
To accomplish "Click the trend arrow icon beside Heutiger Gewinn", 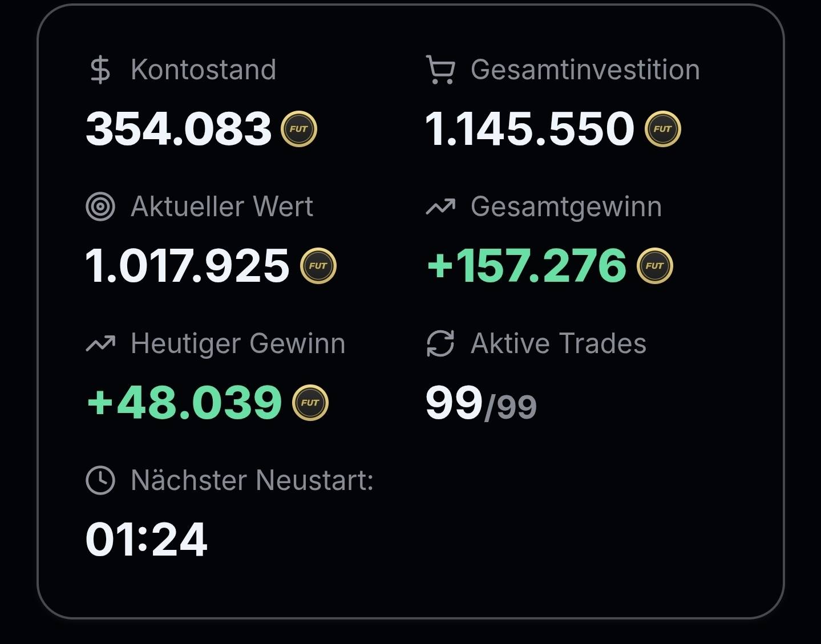I will (100, 343).
